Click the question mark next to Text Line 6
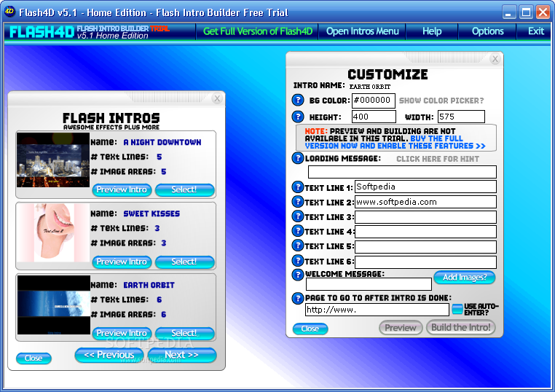The height and width of the screenshot is (392, 555). pos(298,261)
